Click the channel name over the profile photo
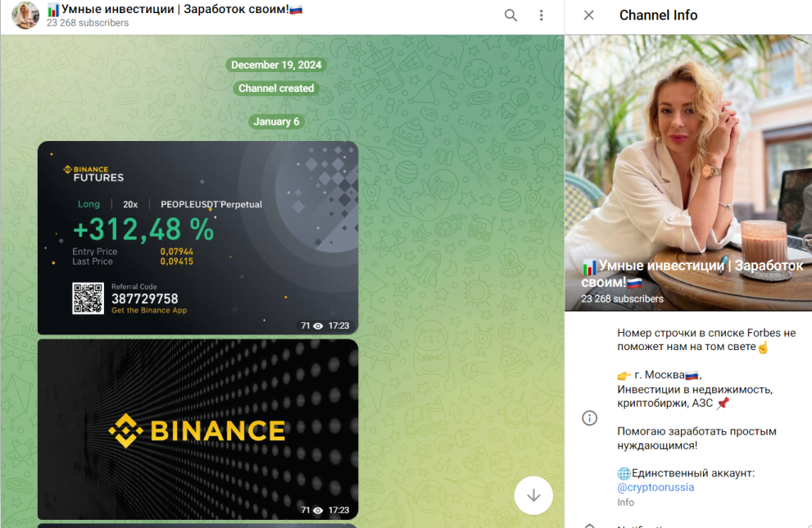Image resolution: width=812 pixels, height=528 pixels. 692,274
